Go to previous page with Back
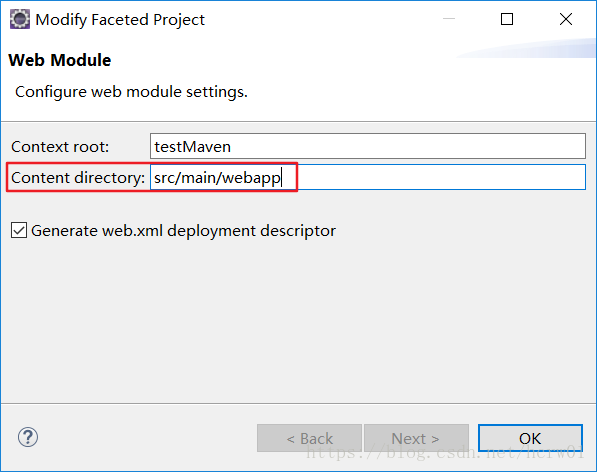The height and width of the screenshot is (472, 597). click(x=309, y=438)
